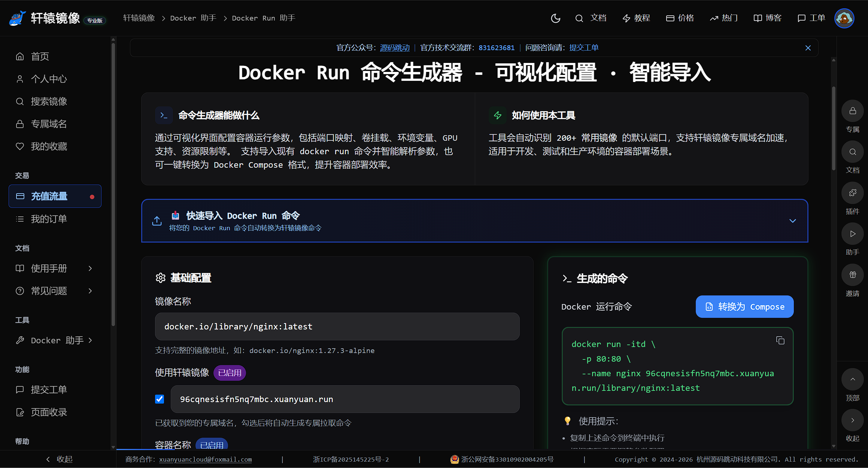Collapse sidebar with 收起 at bottom left
868x468 pixels.
(x=59, y=459)
